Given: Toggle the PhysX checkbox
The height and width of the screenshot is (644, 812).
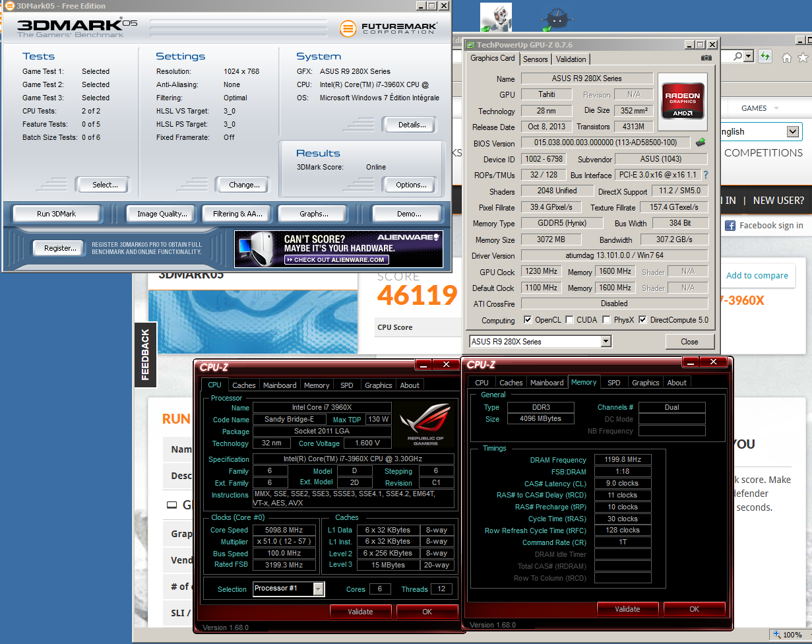Looking at the screenshot, I should pyautogui.click(x=607, y=320).
